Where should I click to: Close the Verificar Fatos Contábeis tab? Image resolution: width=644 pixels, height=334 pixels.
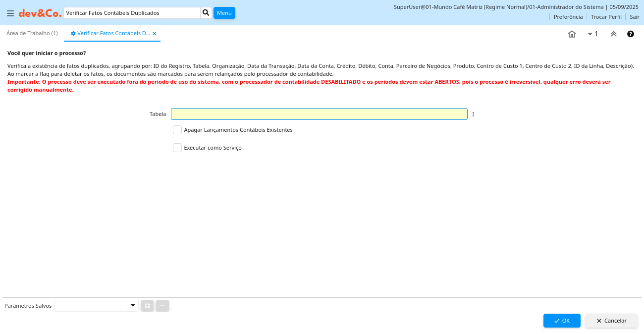point(155,34)
